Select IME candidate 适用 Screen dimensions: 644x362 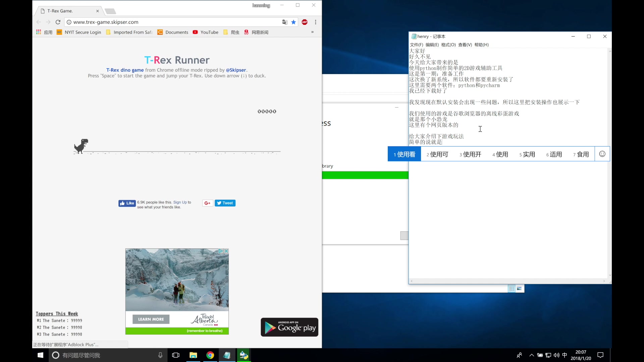[x=554, y=154]
